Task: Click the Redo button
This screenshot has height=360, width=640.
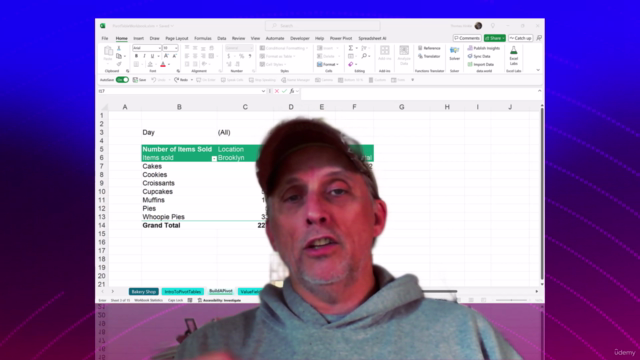Action: 181,80
